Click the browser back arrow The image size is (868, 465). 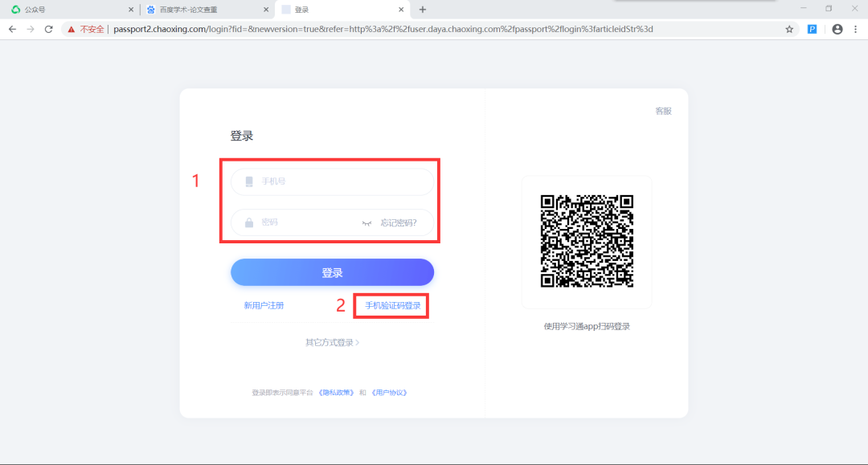click(12, 29)
